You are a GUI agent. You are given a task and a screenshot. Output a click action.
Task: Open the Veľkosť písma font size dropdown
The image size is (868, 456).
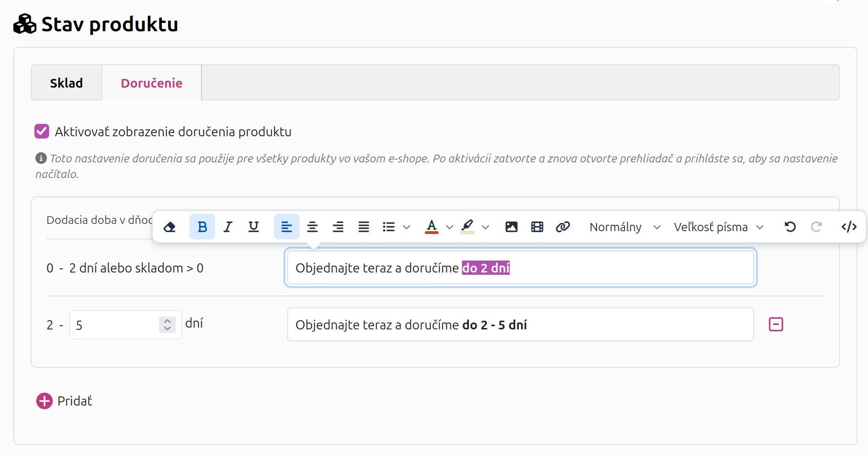(718, 227)
